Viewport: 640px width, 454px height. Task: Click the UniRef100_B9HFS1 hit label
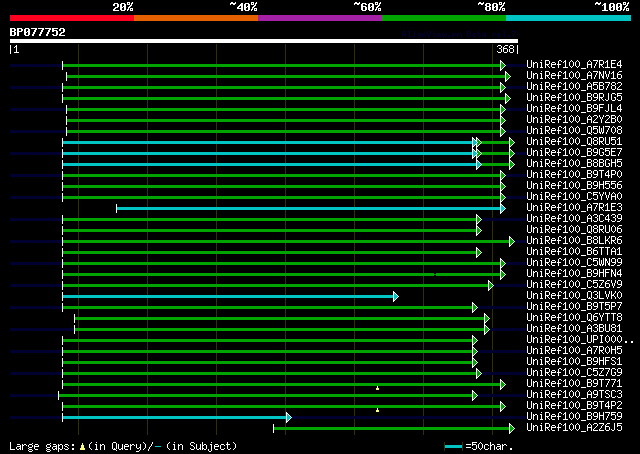pos(574,362)
